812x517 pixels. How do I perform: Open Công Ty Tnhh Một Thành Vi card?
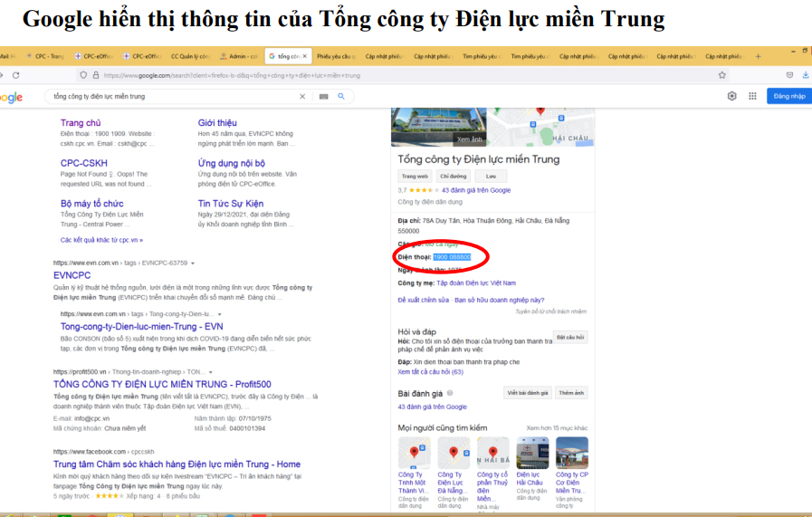pos(414,472)
